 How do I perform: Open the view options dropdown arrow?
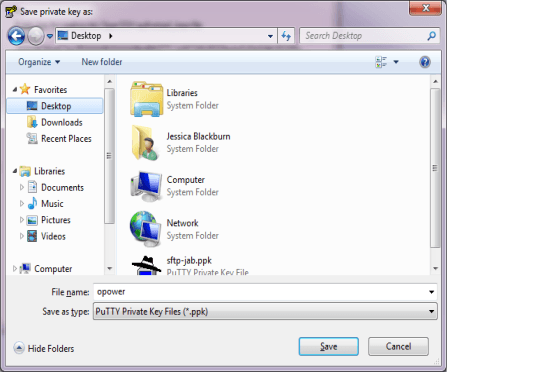(396, 62)
